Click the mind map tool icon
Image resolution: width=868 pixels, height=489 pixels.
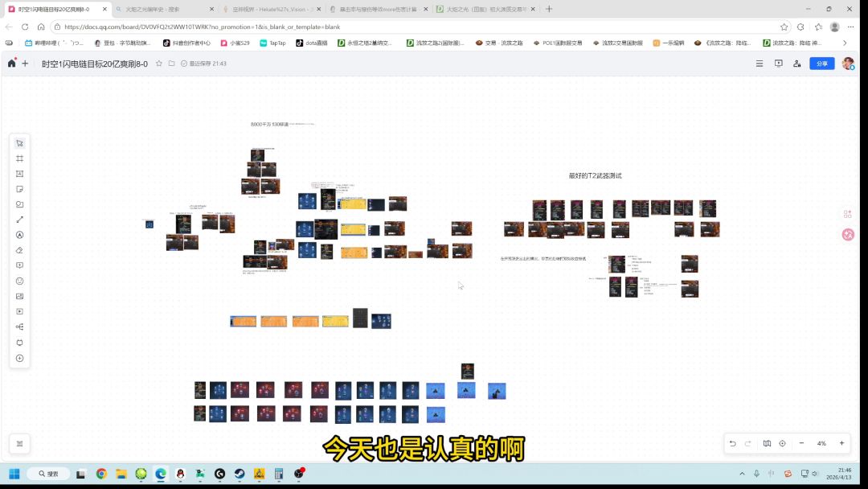(20, 327)
